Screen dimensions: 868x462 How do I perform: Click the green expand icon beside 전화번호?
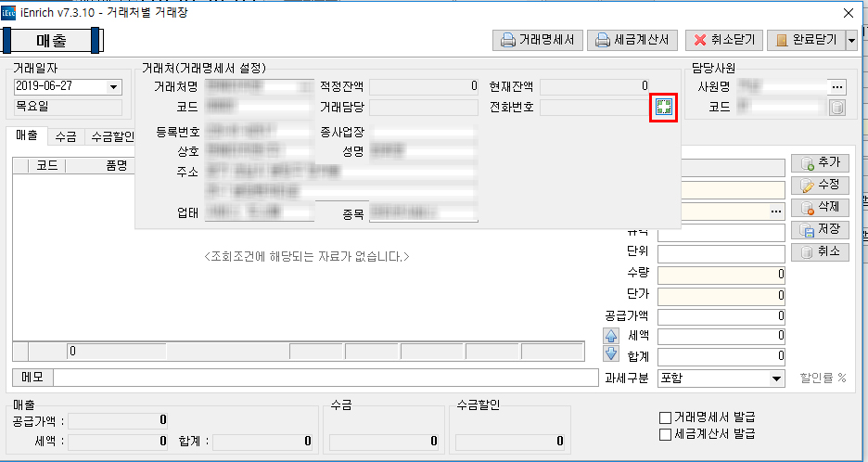(x=663, y=109)
